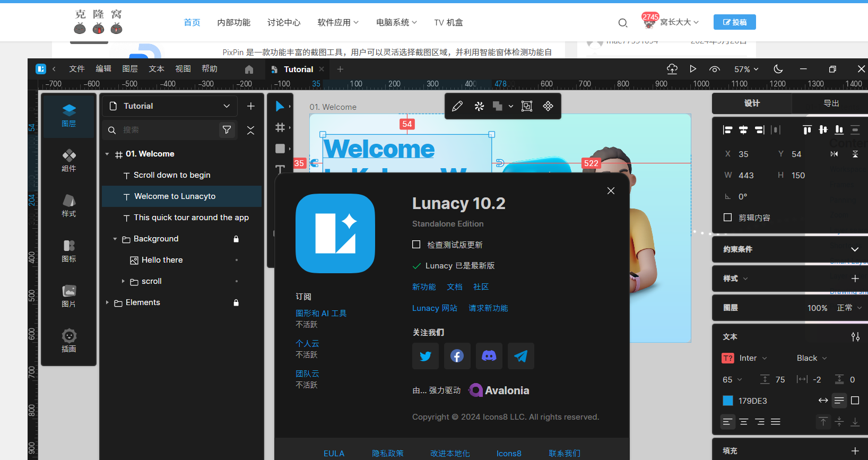Image resolution: width=868 pixels, height=460 pixels.
Task: Open the Lunacy website link
Action: click(x=435, y=308)
